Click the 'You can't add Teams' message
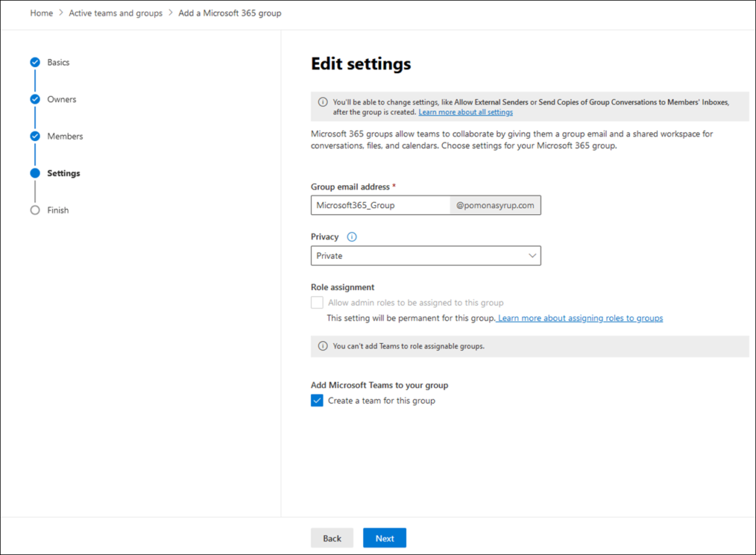Screen dimensions: 756x555 click(x=409, y=346)
